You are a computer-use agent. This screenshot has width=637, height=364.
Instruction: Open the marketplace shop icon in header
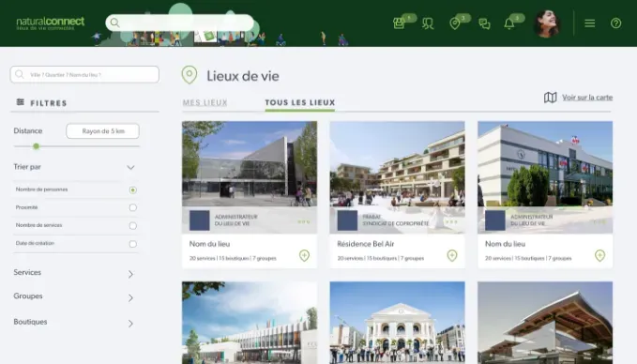[x=399, y=23]
